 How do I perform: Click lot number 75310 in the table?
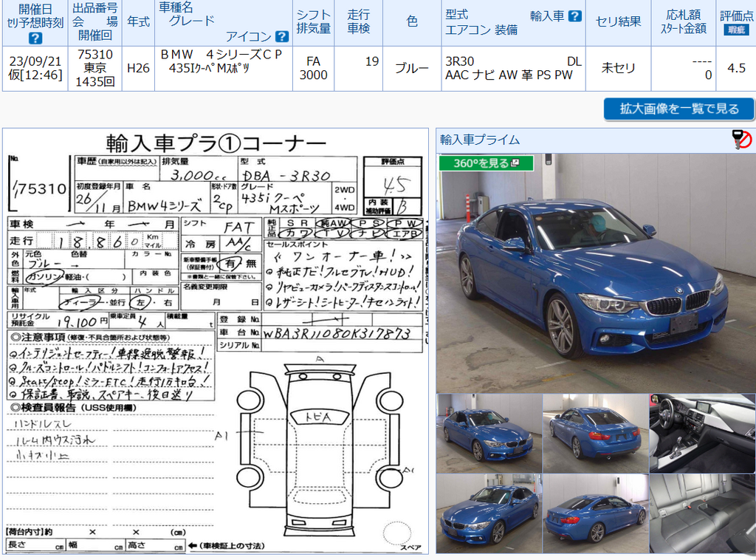coord(95,55)
